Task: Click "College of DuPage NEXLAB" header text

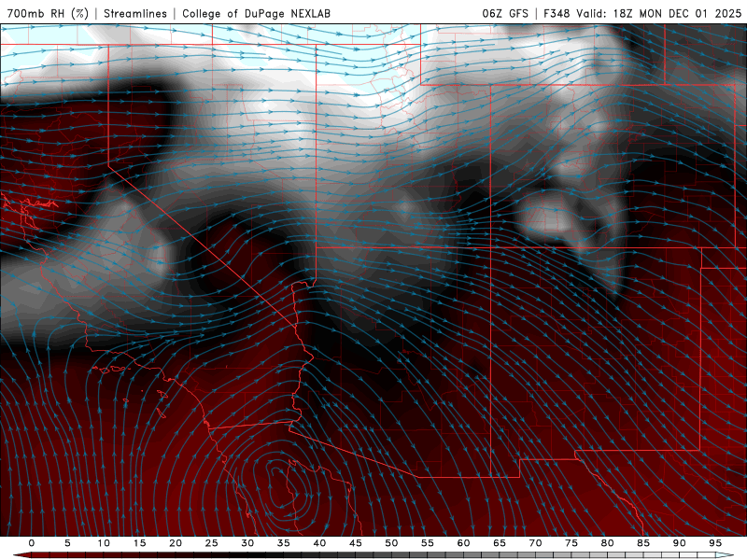Action: 256,13
